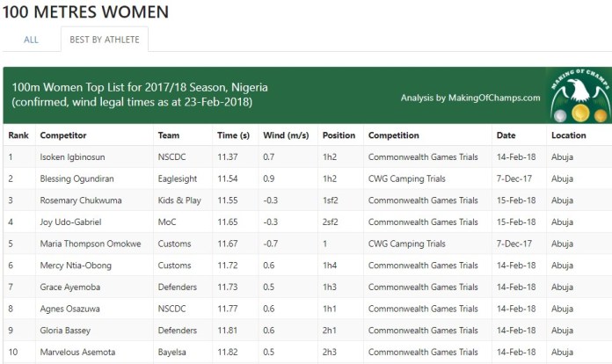Click the Wind (m/s) header
This screenshot has width=612, height=364.
tap(287, 135)
